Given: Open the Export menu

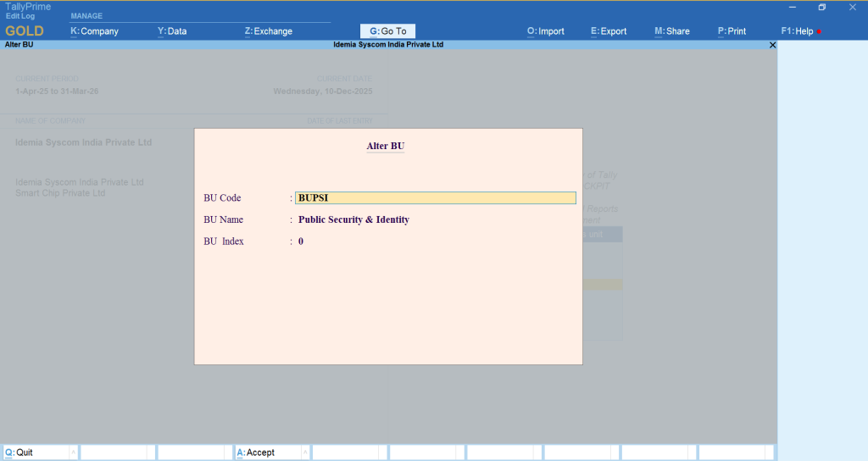Looking at the screenshot, I should point(609,31).
